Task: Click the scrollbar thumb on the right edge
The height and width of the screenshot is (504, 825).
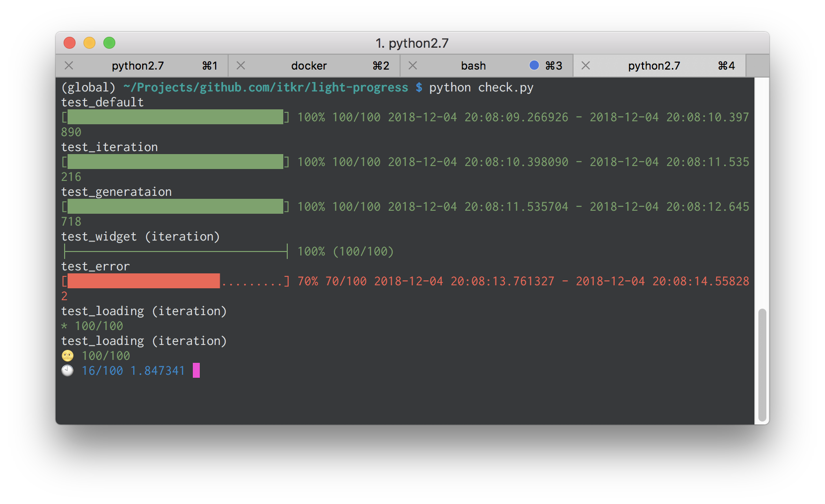Action: 761,363
